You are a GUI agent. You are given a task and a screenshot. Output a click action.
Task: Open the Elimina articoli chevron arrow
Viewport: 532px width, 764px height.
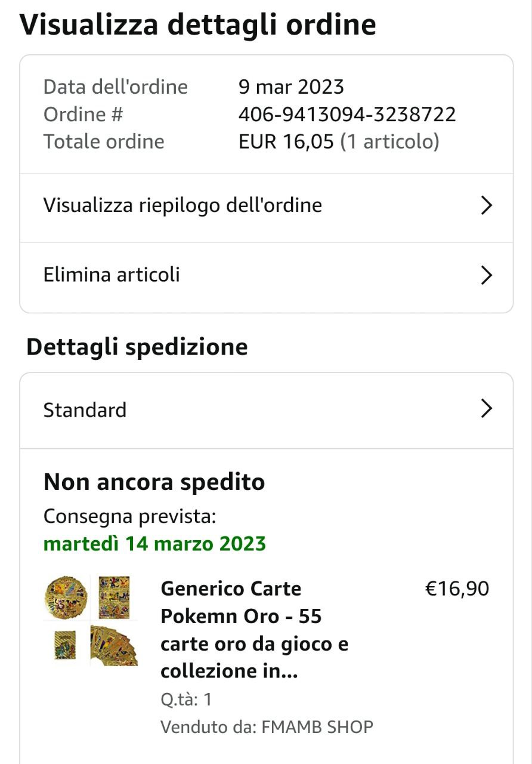[487, 275]
